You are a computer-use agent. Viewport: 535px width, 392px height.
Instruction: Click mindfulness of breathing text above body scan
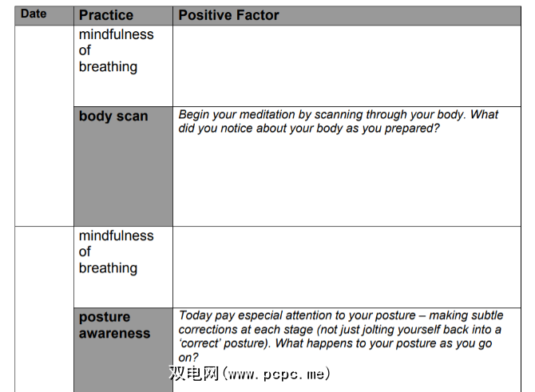116,50
